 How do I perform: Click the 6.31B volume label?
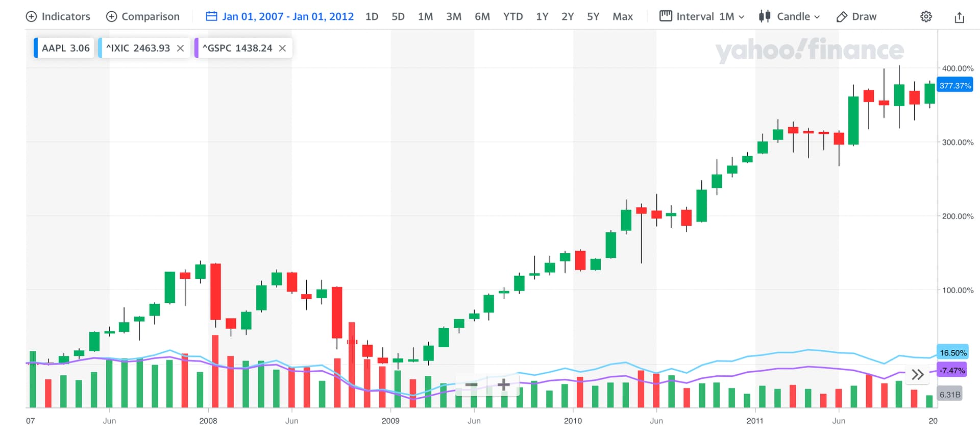(x=950, y=395)
